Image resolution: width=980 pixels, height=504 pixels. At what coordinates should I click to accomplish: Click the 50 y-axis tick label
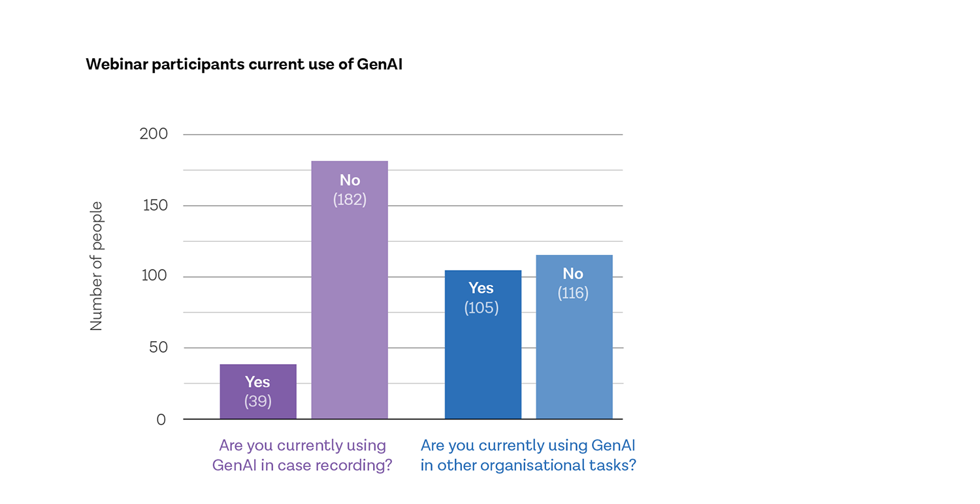click(158, 348)
